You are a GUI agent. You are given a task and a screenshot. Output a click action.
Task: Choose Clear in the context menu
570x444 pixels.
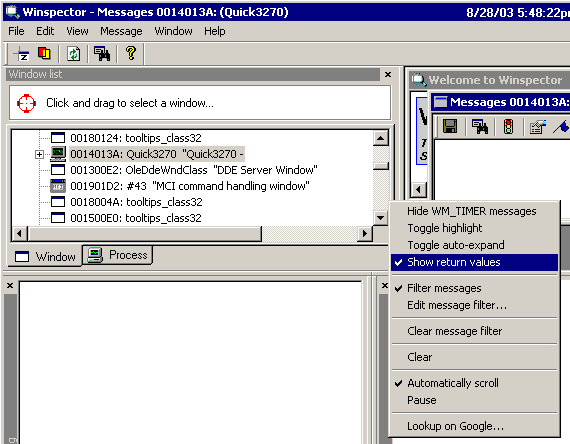474,357
